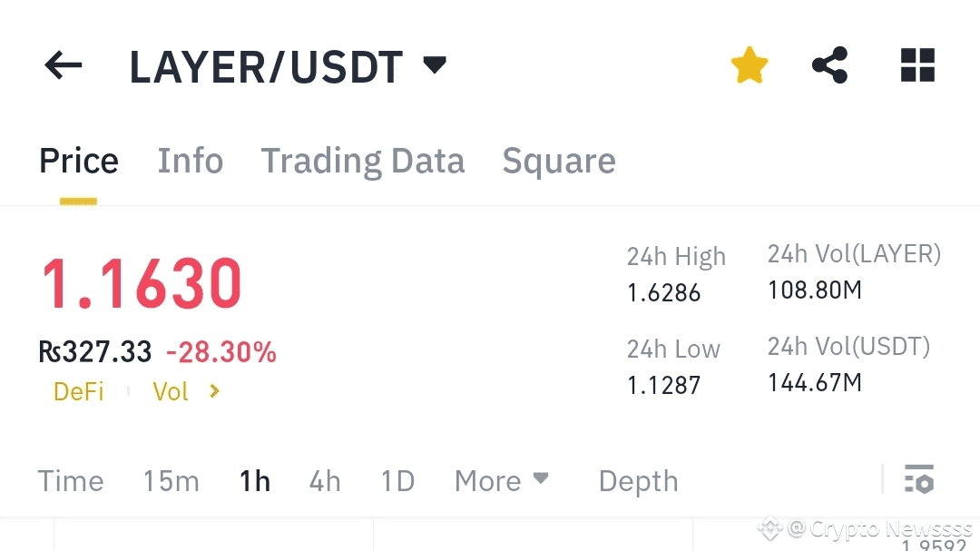This screenshot has width=980, height=551.
Task: Select the 15m chart interval
Action: [171, 480]
